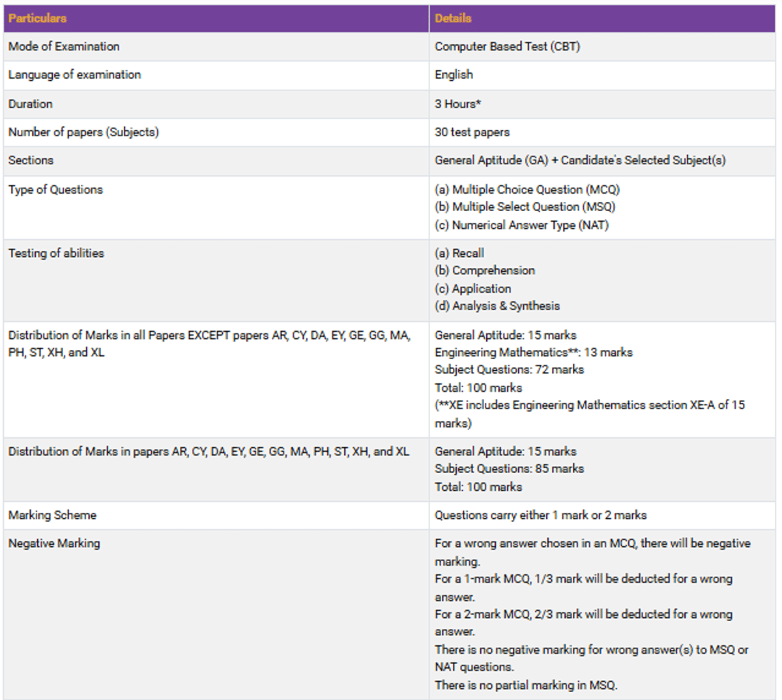Select the "Mode of Examination" row label
Viewport: 782px width, 700px height.
[64, 46]
